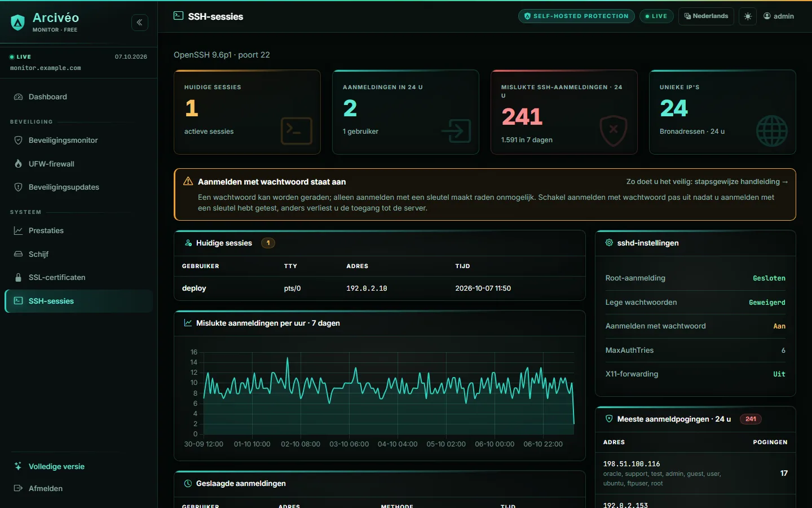The height and width of the screenshot is (508, 812).
Task: Open Beveiligingsmonitor page
Action: pos(79,141)
